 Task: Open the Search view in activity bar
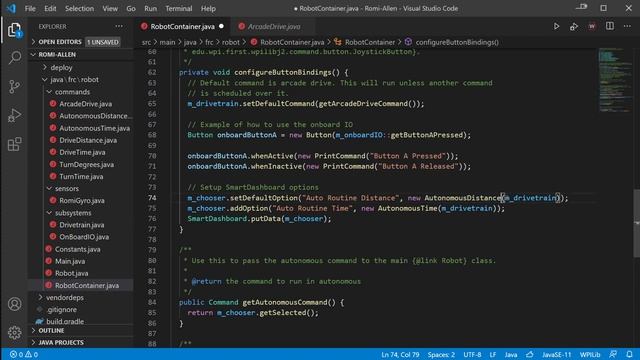click(x=14, y=58)
